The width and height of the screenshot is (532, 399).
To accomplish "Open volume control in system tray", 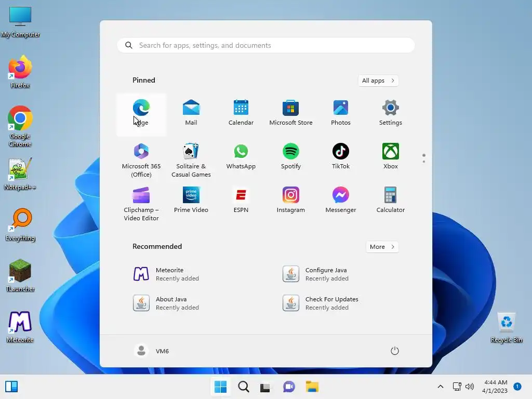I will coord(470,387).
